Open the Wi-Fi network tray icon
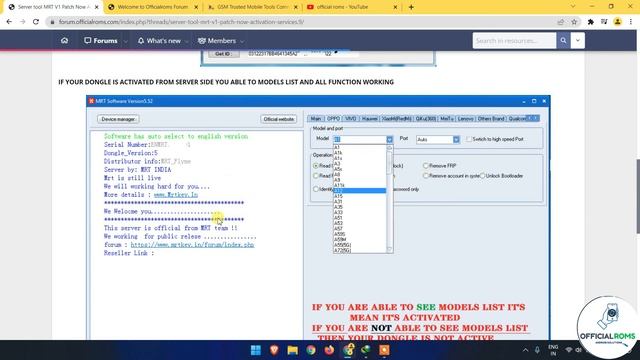 click(x=569, y=350)
